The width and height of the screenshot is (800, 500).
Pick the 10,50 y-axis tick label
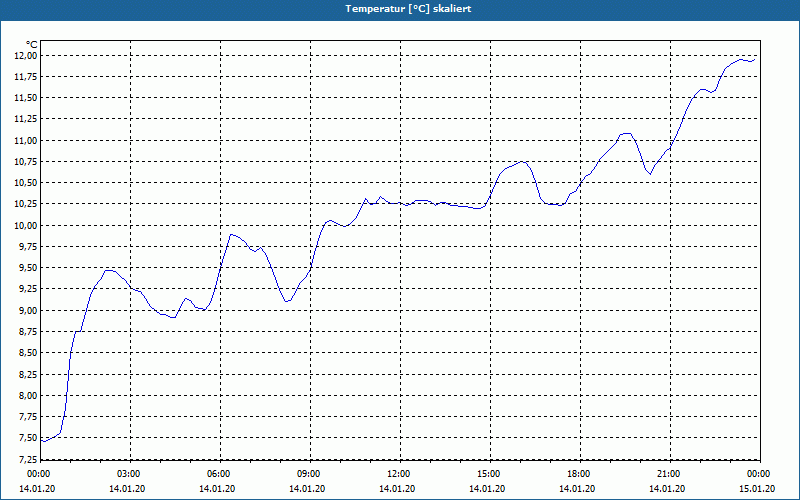pyautogui.click(x=26, y=183)
